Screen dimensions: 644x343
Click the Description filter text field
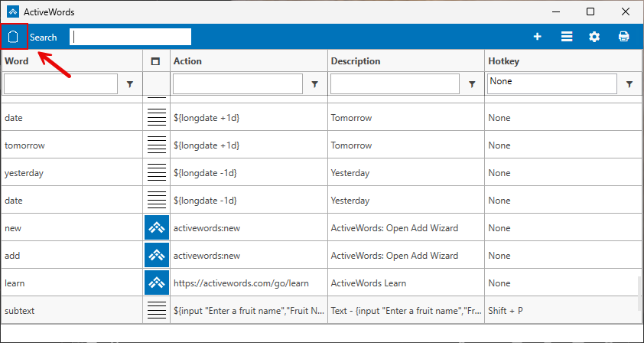coord(394,83)
